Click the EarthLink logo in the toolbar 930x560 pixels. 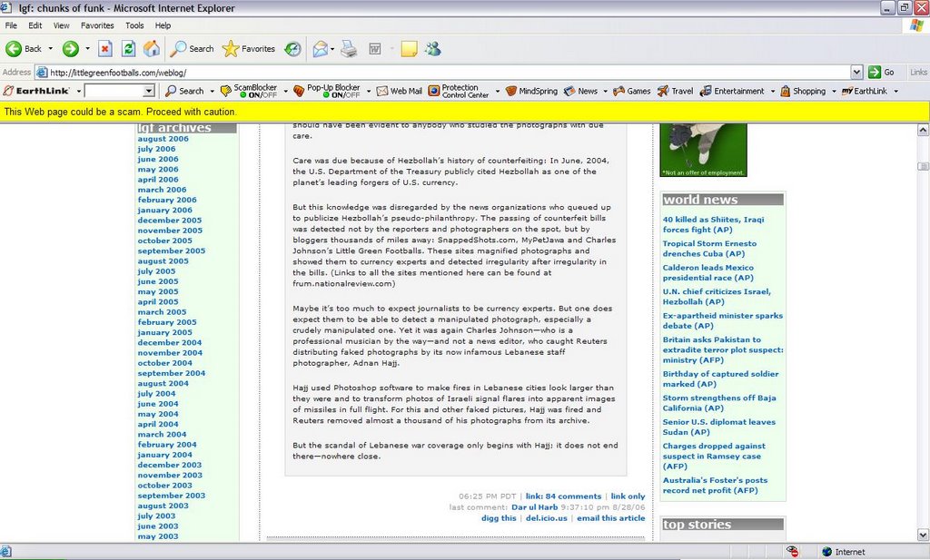[36, 91]
